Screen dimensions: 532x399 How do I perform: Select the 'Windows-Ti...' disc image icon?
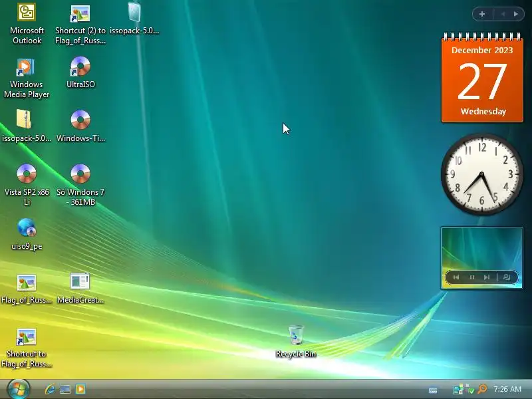click(x=80, y=126)
